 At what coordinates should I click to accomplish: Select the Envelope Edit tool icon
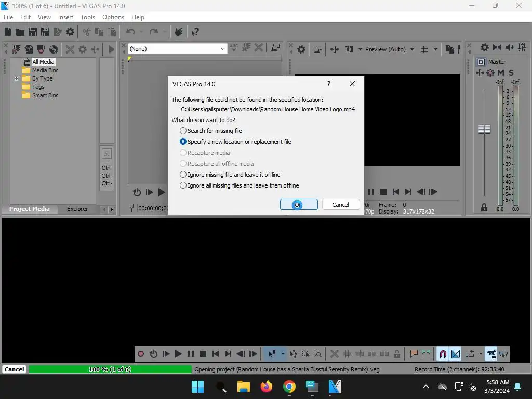pos(293,354)
